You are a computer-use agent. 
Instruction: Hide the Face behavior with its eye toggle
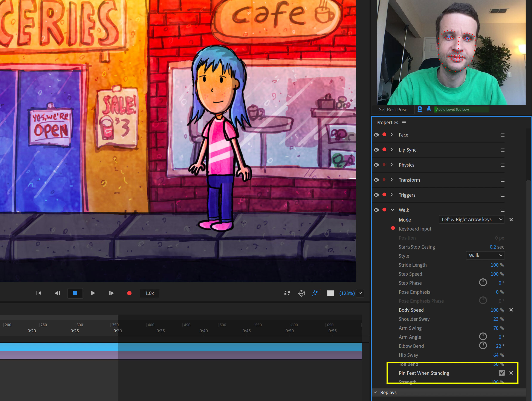pyautogui.click(x=376, y=135)
